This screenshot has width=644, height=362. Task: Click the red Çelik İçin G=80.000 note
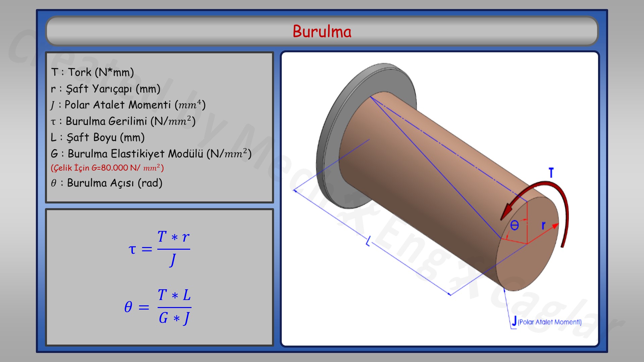tap(107, 167)
